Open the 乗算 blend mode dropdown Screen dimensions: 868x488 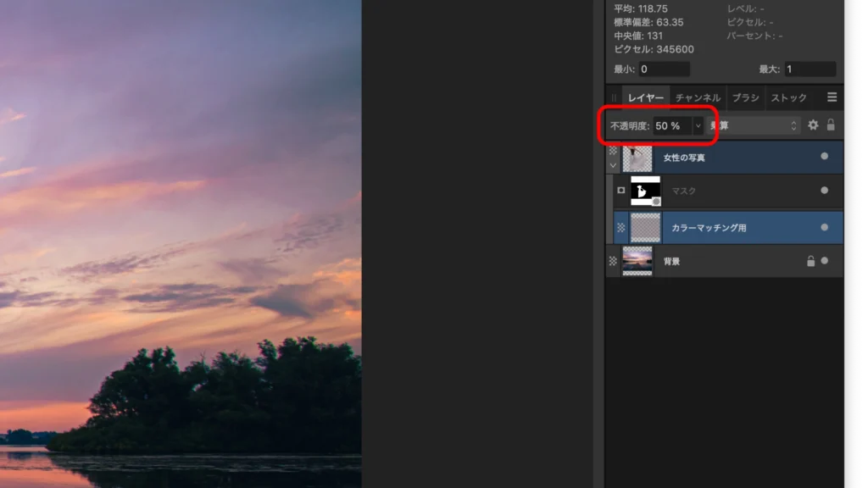tap(754, 125)
